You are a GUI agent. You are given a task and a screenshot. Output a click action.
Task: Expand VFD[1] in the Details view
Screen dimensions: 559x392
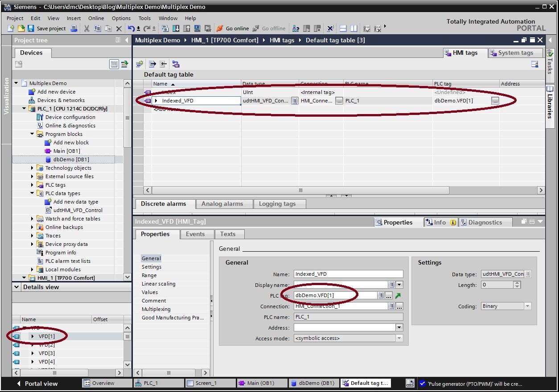(x=33, y=336)
